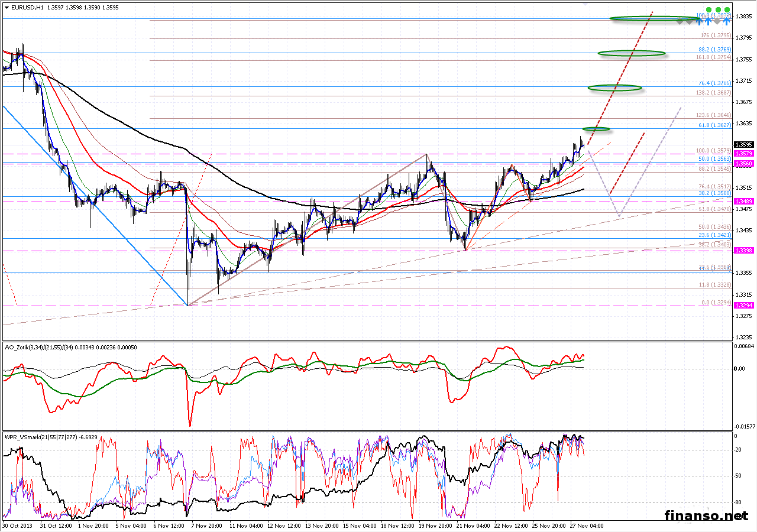Click the magenta 1.3579 price tag

click(x=743, y=154)
